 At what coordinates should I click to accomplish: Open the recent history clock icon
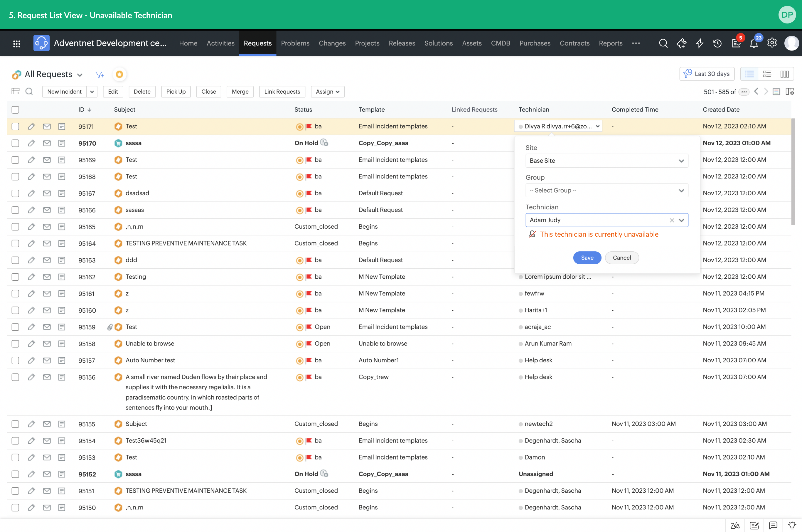(x=717, y=43)
